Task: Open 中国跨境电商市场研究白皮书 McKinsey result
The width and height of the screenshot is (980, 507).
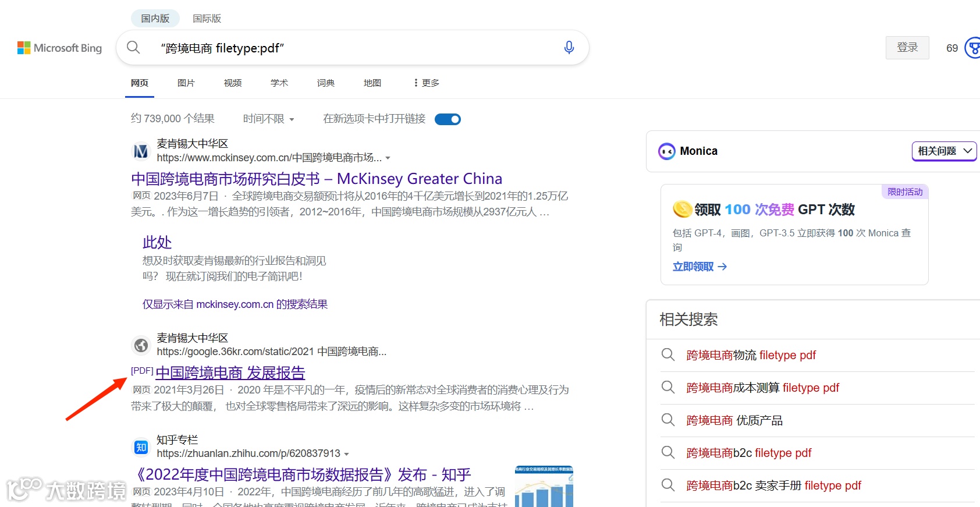Action: [317, 179]
